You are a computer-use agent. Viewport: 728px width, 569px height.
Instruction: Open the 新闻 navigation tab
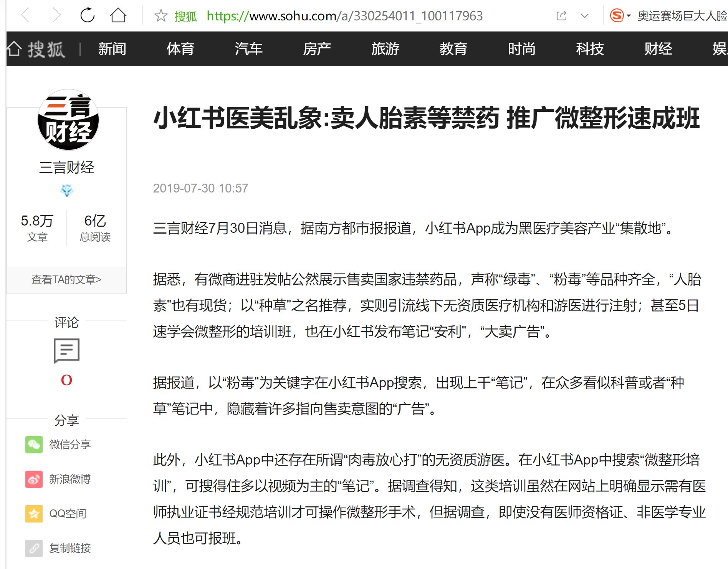[112, 49]
